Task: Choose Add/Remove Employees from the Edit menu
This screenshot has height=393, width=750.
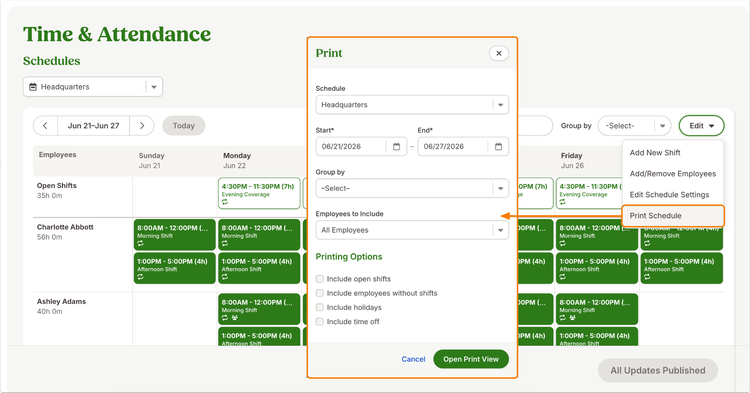Action: click(673, 174)
